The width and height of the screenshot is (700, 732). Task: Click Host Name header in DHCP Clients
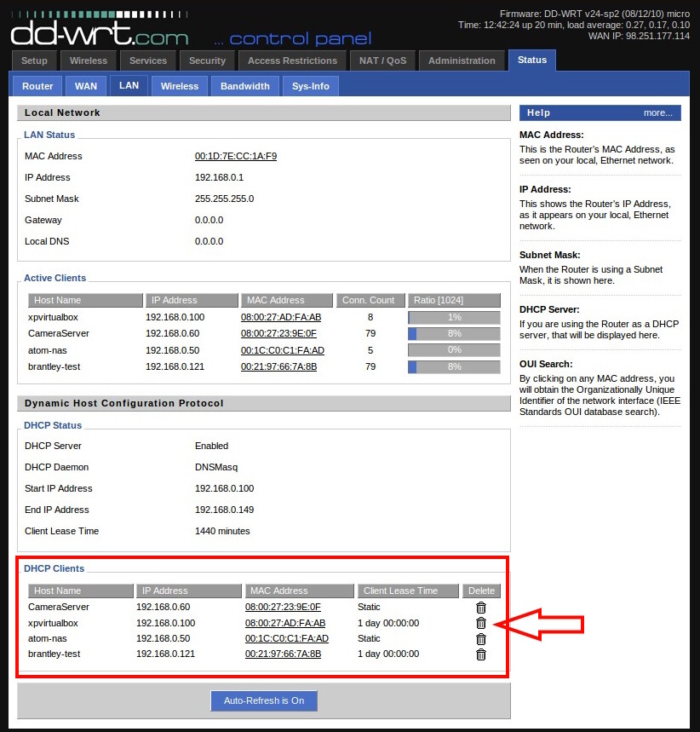81,591
